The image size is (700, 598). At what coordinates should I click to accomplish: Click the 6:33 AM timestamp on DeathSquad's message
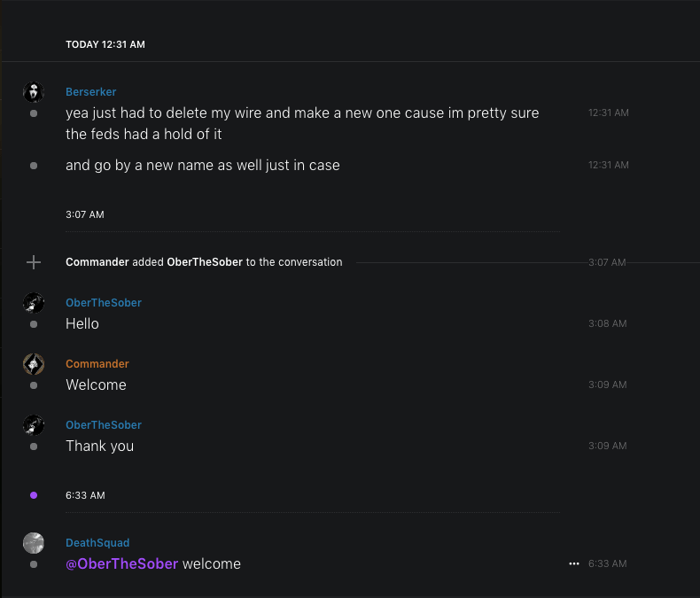point(607,563)
